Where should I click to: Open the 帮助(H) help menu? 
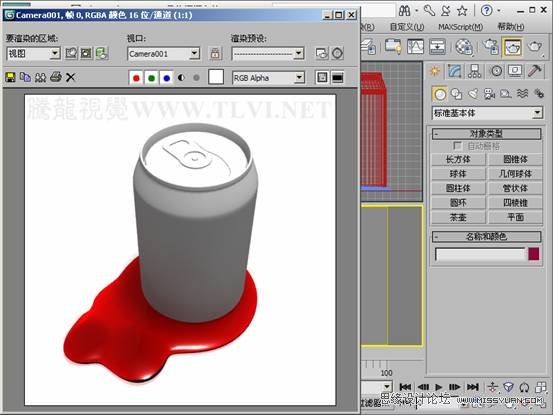pyautogui.click(x=511, y=27)
